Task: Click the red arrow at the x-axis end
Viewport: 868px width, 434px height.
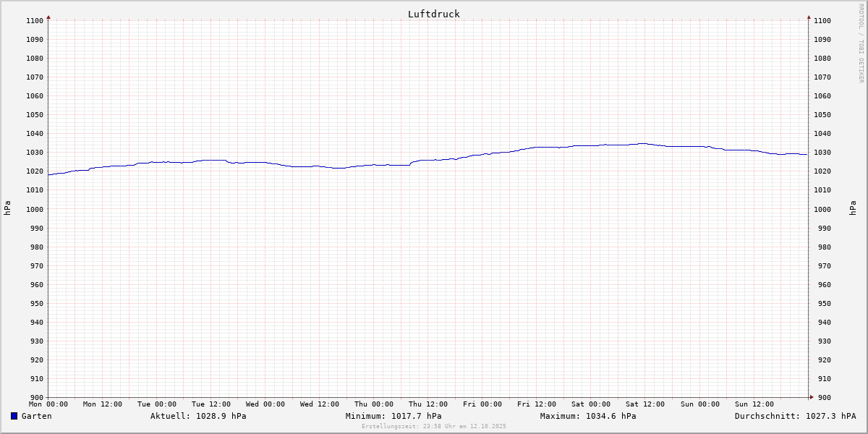Action: tap(811, 397)
